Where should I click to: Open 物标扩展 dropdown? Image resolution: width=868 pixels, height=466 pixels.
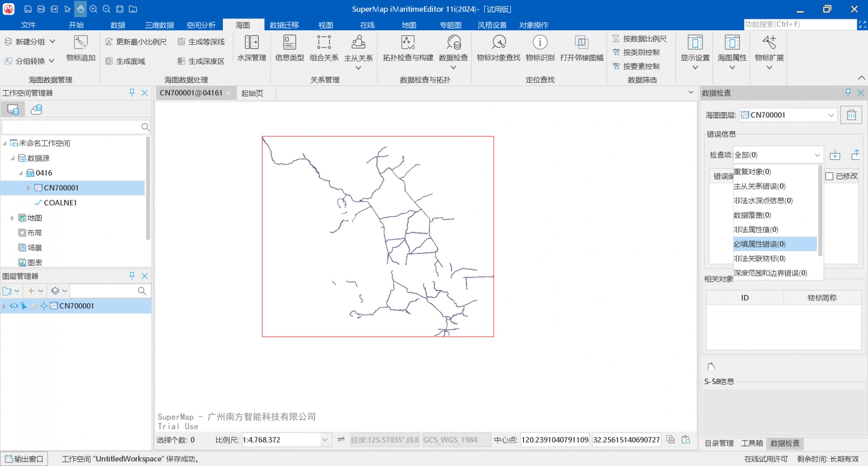pyautogui.click(x=769, y=68)
